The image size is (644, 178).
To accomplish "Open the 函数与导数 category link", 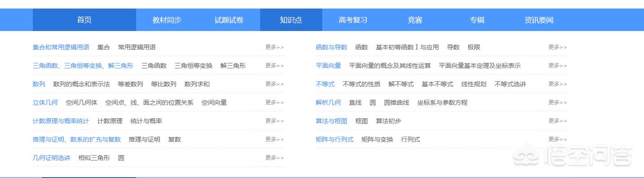I will [332, 47].
